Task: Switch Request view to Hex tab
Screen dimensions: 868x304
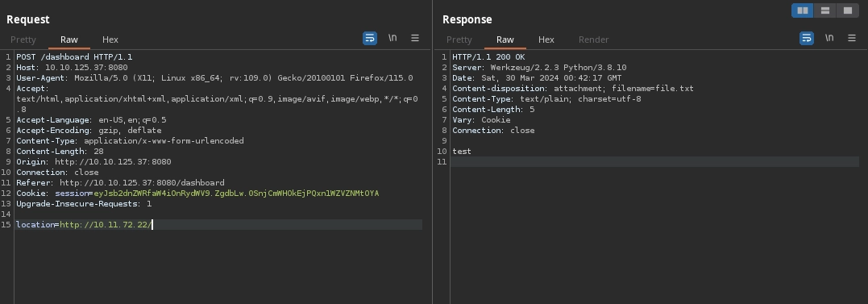Action: (110, 40)
